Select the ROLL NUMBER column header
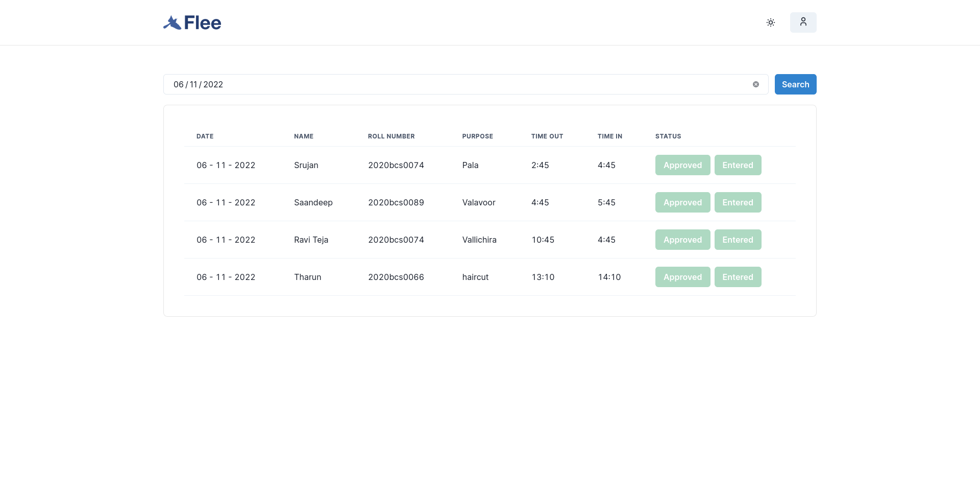Viewport: 980px width, 492px height. pos(391,136)
